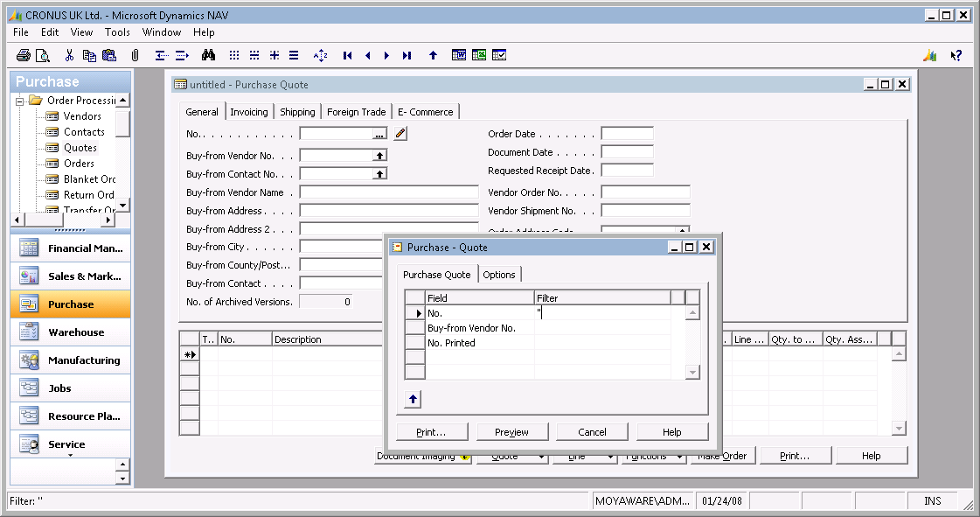
Task: Click the Copy icon in the toolbar
Action: point(89,56)
